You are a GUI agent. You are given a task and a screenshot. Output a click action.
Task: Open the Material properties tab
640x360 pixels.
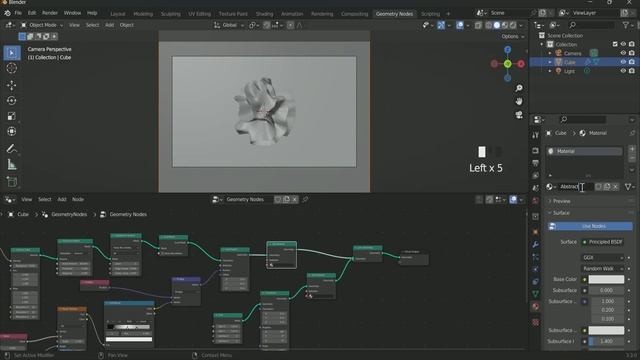coord(536,307)
